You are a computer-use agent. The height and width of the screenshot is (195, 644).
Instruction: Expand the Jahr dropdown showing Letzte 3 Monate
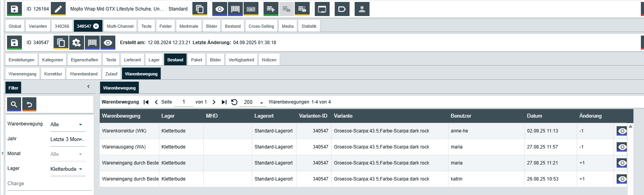67,140
